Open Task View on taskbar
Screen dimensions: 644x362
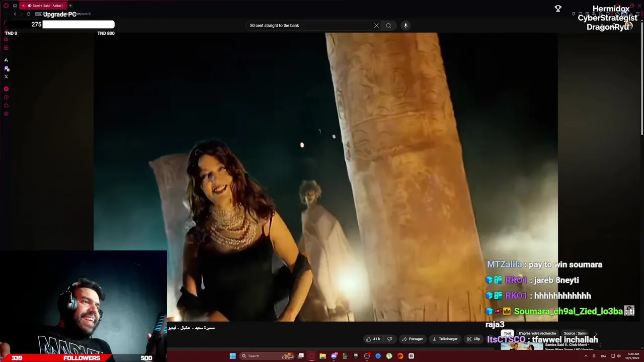tap(301, 356)
